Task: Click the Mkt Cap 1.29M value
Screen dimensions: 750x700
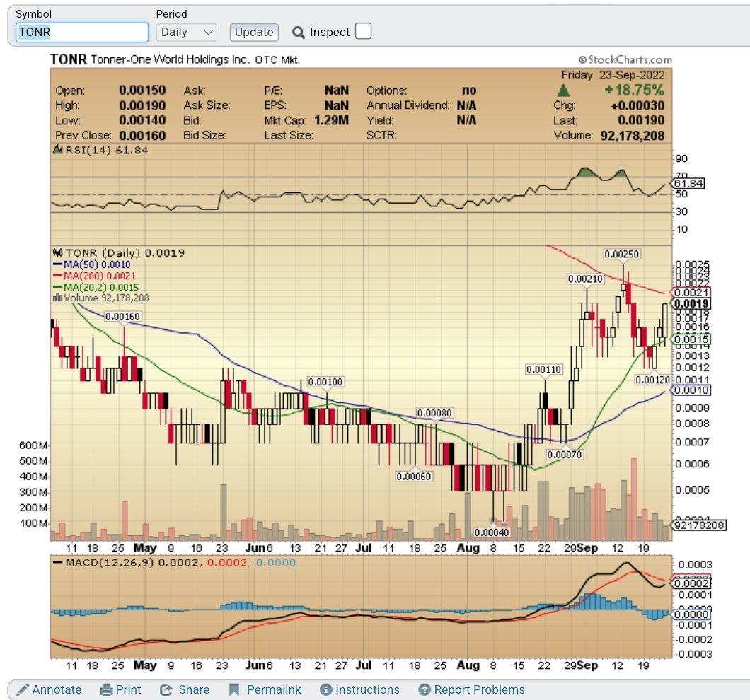Action: [331, 120]
